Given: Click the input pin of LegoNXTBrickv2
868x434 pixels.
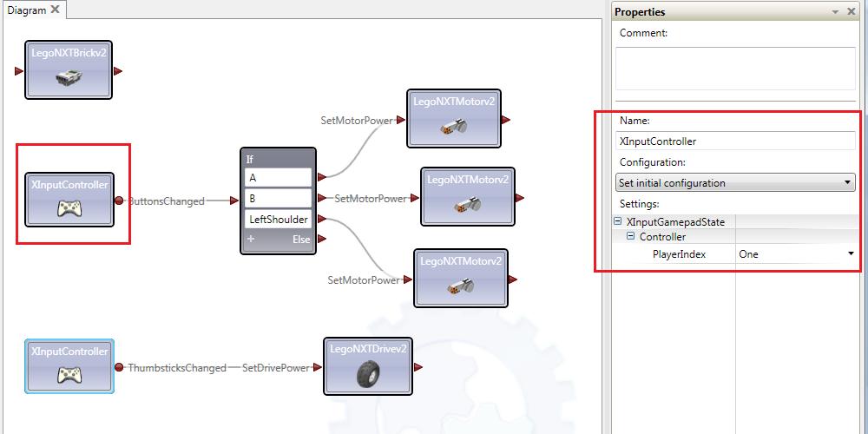Looking at the screenshot, I should [18, 71].
